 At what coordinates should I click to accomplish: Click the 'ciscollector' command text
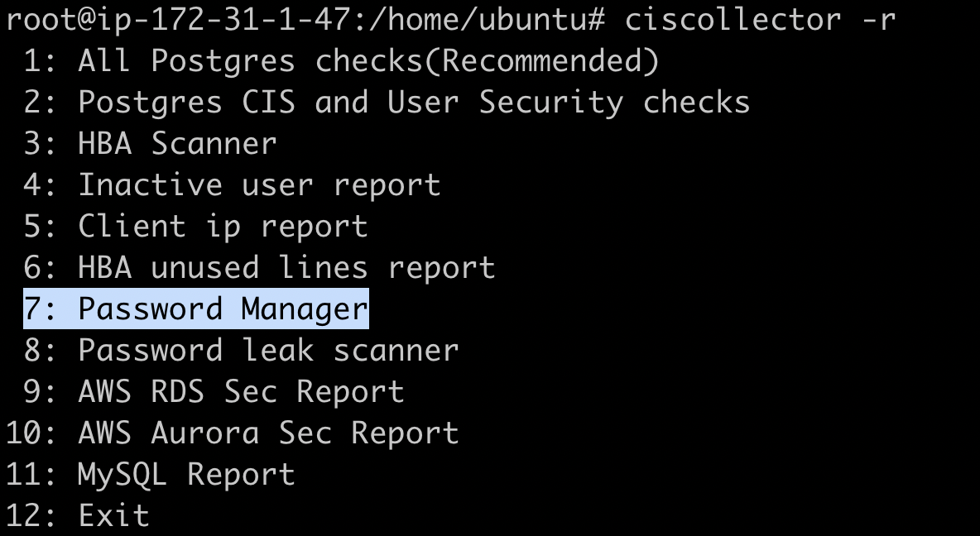[733, 19]
